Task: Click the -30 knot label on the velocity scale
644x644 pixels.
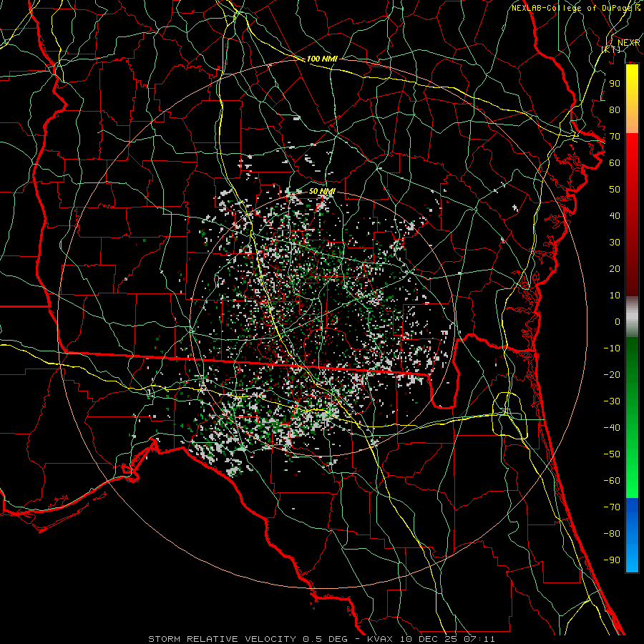Action: (612, 401)
